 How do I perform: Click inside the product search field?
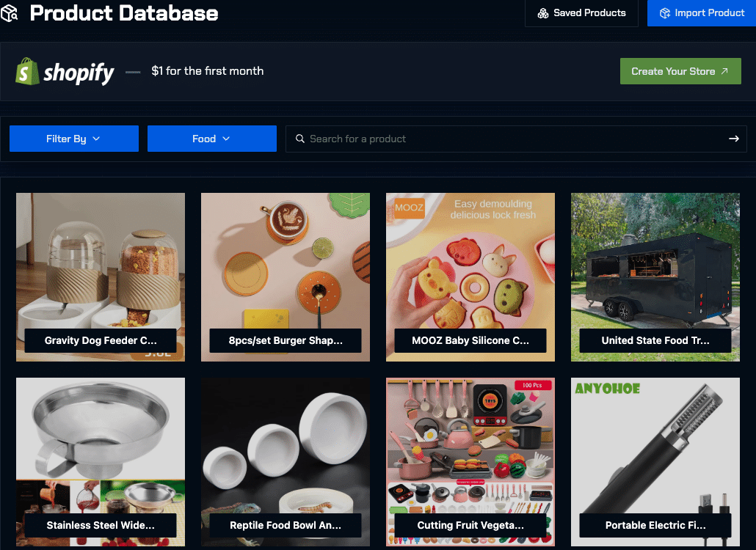click(x=440, y=139)
